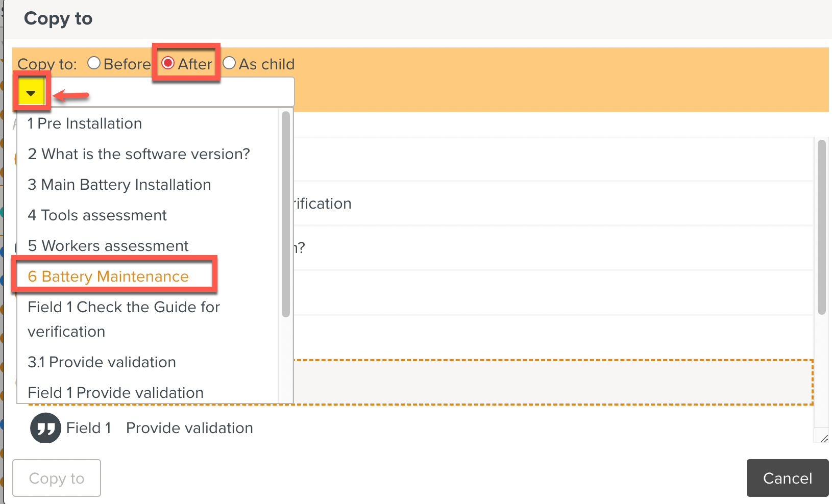Select 3 Main Battery Installation
This screenshot has height=504, width=832.
[x=119, y=185]
